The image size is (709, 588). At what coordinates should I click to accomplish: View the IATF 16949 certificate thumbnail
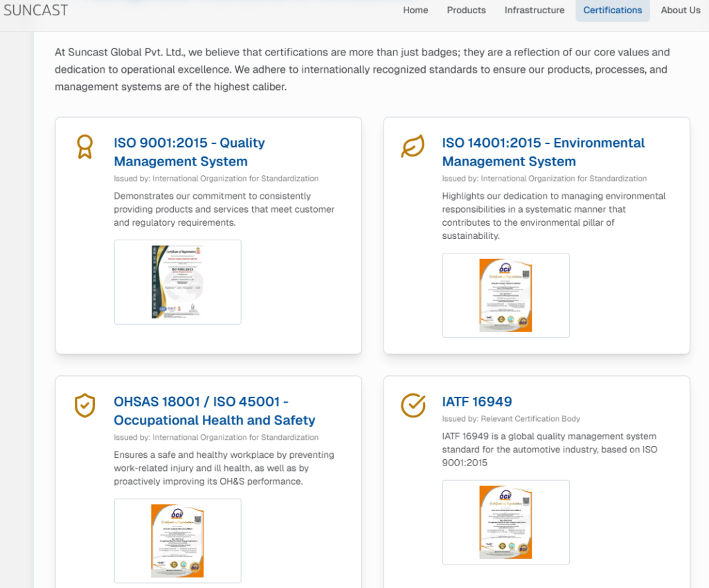pyautogui.click(x=505, y=522)
